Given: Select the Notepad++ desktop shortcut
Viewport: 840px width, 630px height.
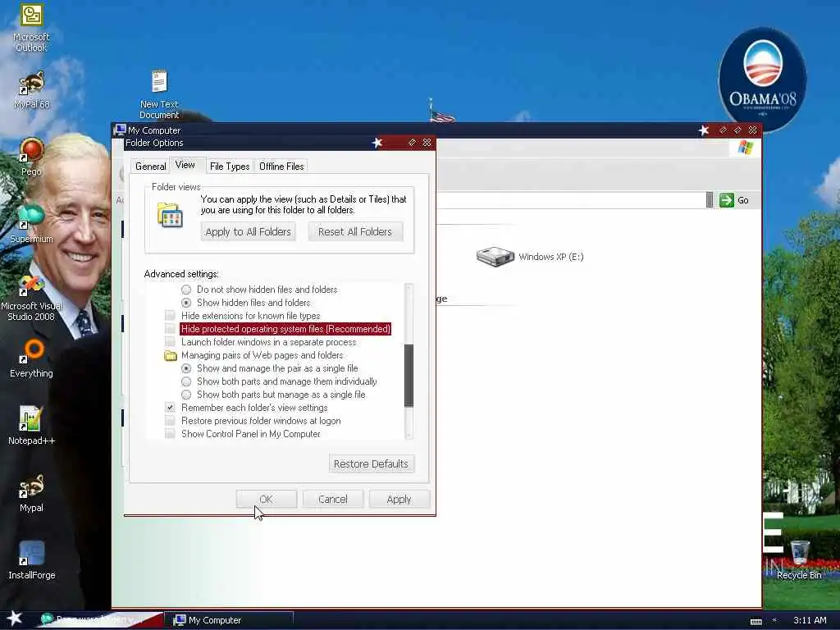Looking at the screenshot, I should pos(31,427).
